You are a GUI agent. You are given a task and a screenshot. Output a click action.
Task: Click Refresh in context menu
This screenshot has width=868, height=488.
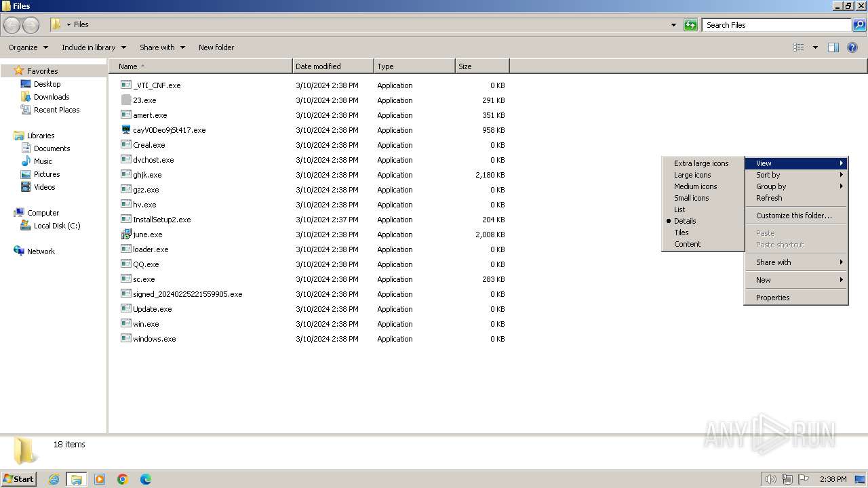[x=796, y=198]
